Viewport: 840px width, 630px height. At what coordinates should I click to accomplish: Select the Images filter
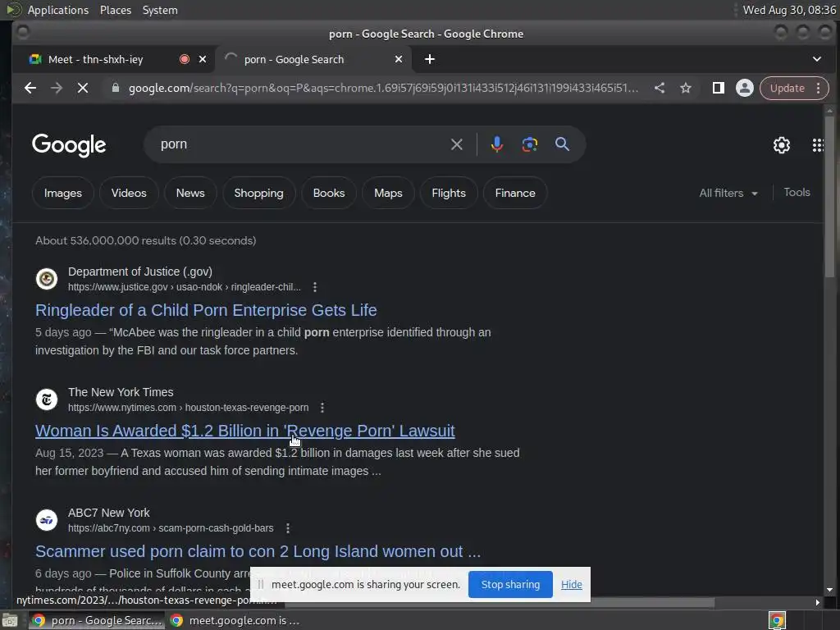(x=62, y=193)
